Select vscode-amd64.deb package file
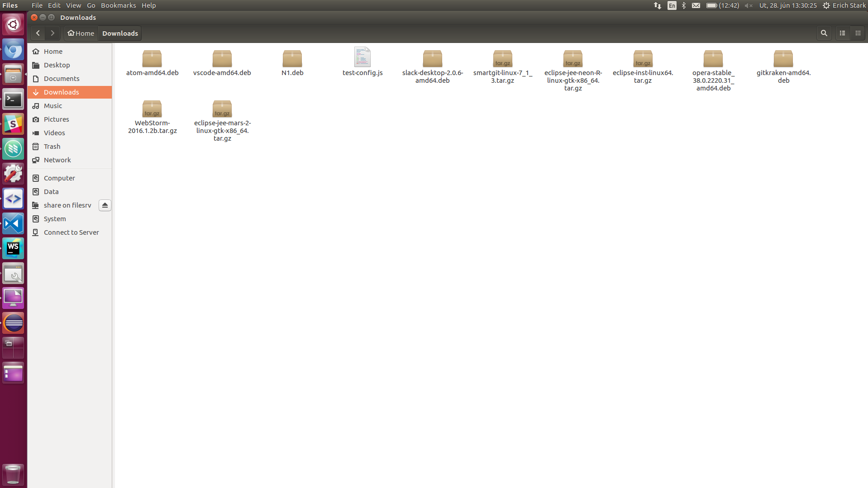Viewport: 868px width, 488px height. (222, 63)
